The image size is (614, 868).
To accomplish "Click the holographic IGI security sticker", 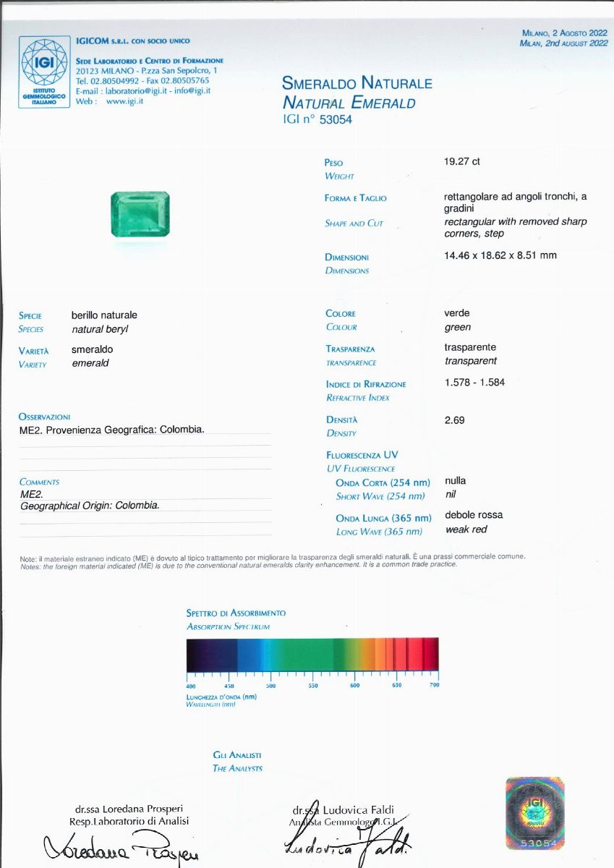I will pyautogui.click(x=534, y=813).
